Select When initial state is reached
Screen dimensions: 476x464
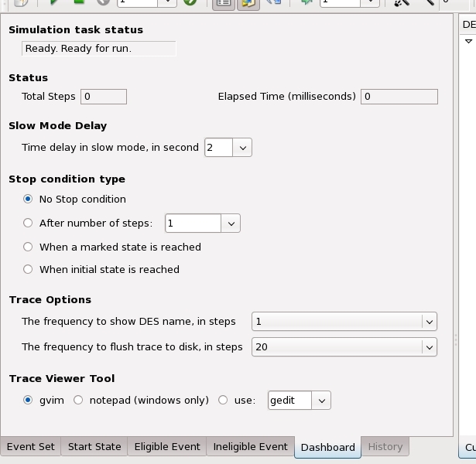coord(28,269)
